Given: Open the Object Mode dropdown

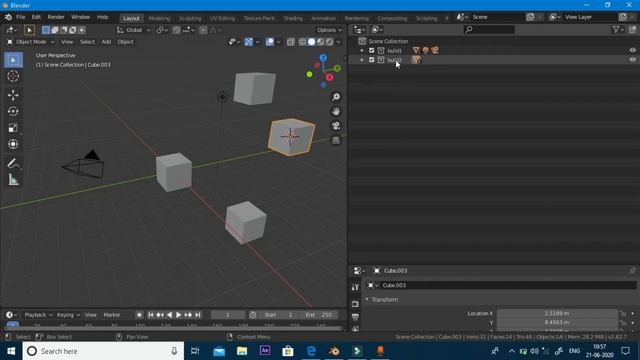Looking at the screenshot, I should tap(31, 42).
